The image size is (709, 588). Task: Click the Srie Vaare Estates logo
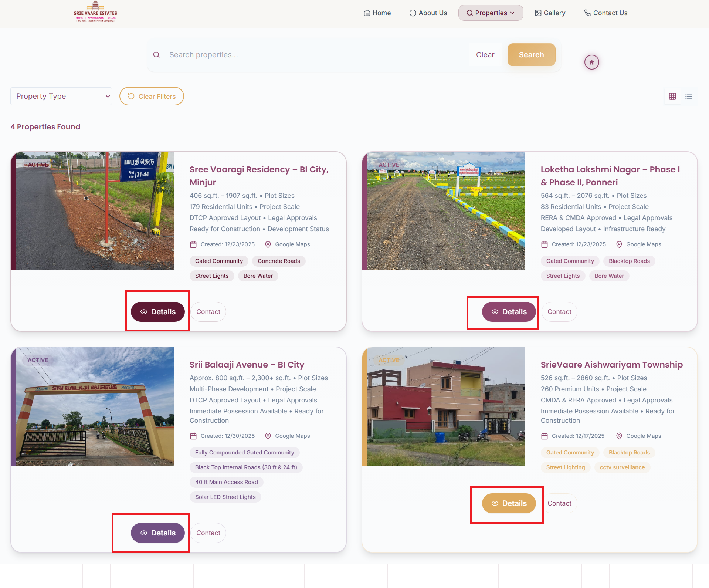95,12
